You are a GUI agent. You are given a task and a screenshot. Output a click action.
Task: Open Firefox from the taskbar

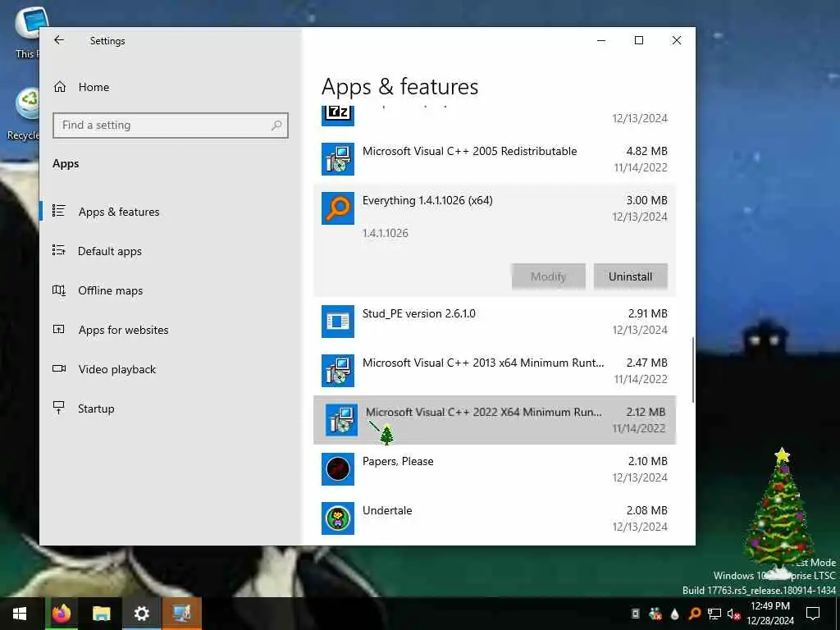pos(61,614)
